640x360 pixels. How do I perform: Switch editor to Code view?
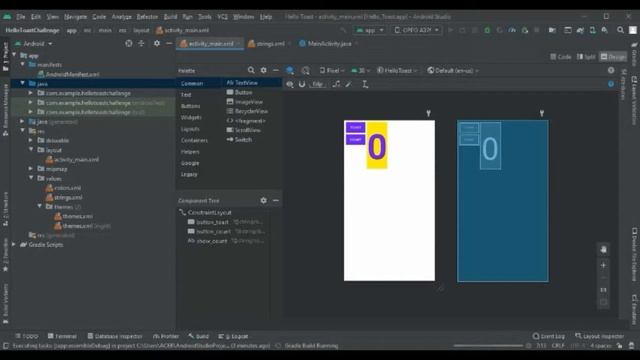click(560, 57)
